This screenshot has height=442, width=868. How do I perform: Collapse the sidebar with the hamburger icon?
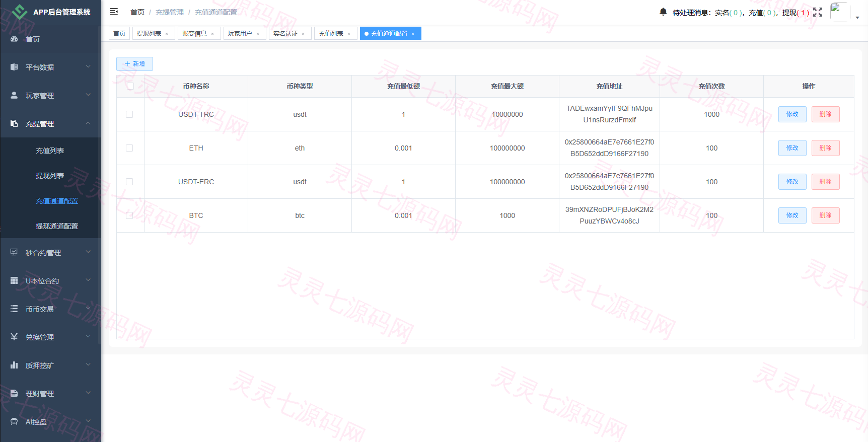pos(114,12)
